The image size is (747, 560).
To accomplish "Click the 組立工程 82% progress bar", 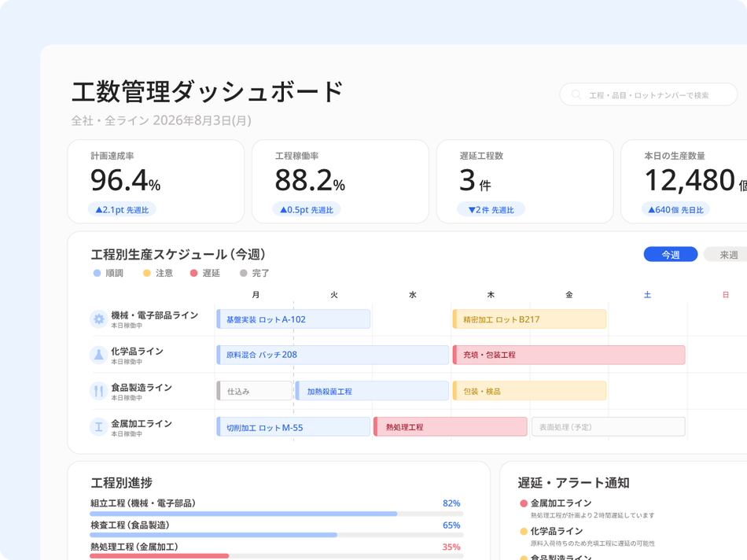I will pos(276,514).
